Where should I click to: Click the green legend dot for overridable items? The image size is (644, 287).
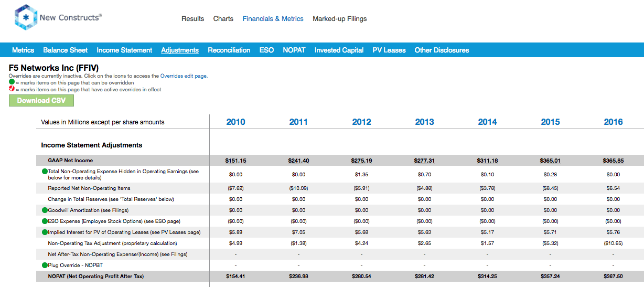click(12, 82)
